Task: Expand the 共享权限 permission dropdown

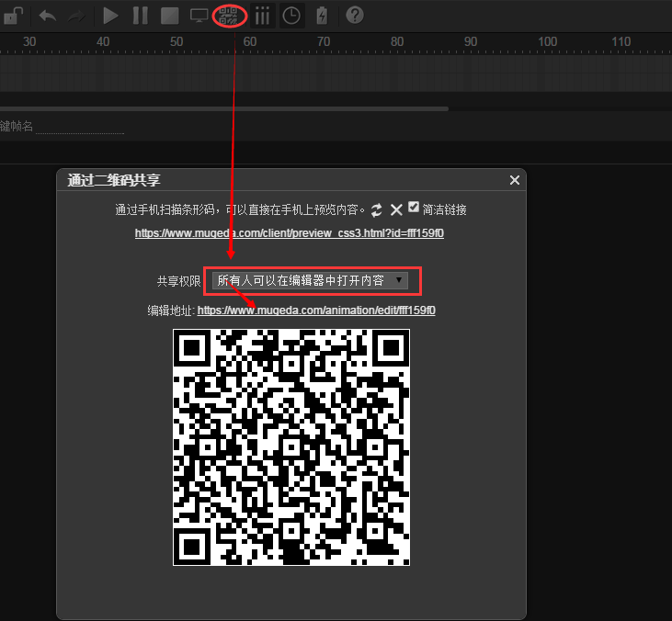Action: point(310,280)
